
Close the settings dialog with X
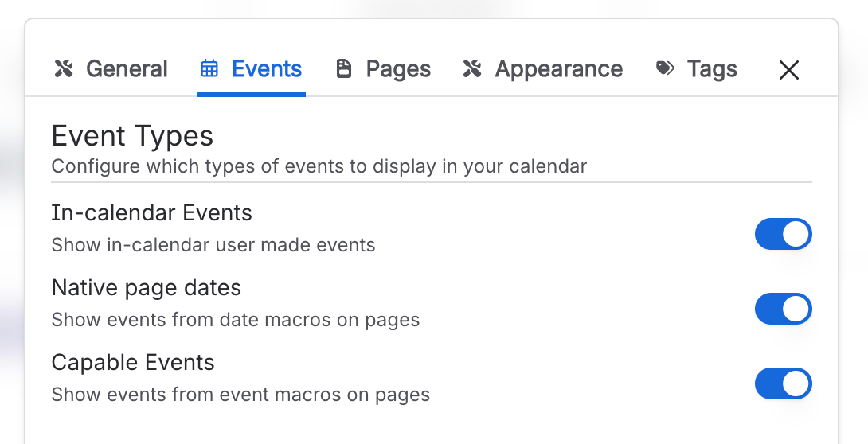pyautogui.click(x=788, y=70)
